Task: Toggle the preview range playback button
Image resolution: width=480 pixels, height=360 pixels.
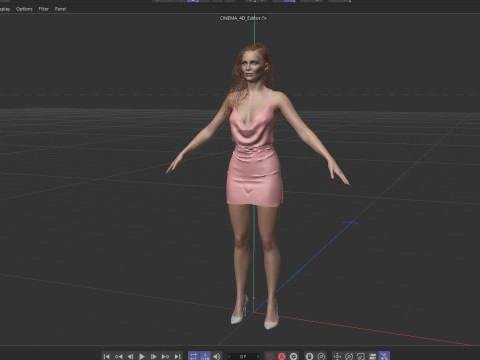Action: click(x=205, y=356)
